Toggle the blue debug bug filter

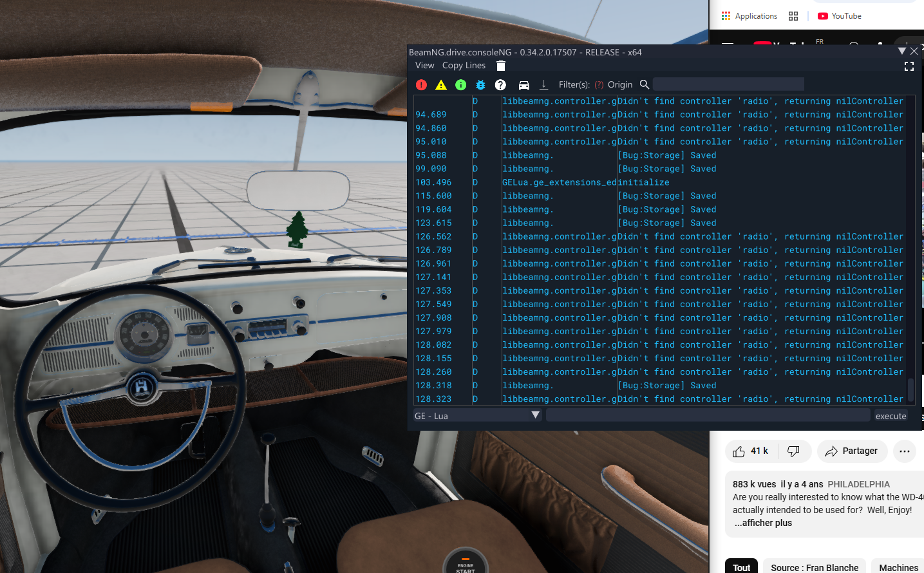(x=480, y=84)
